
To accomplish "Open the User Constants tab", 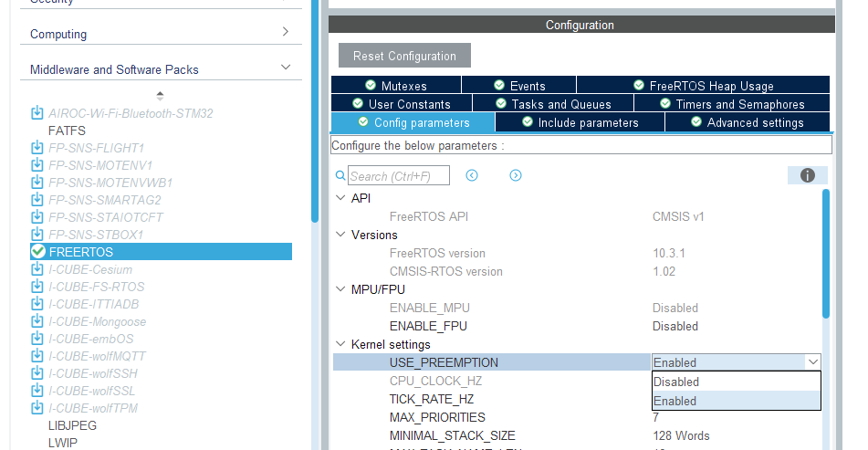I will tap(402, 104).
